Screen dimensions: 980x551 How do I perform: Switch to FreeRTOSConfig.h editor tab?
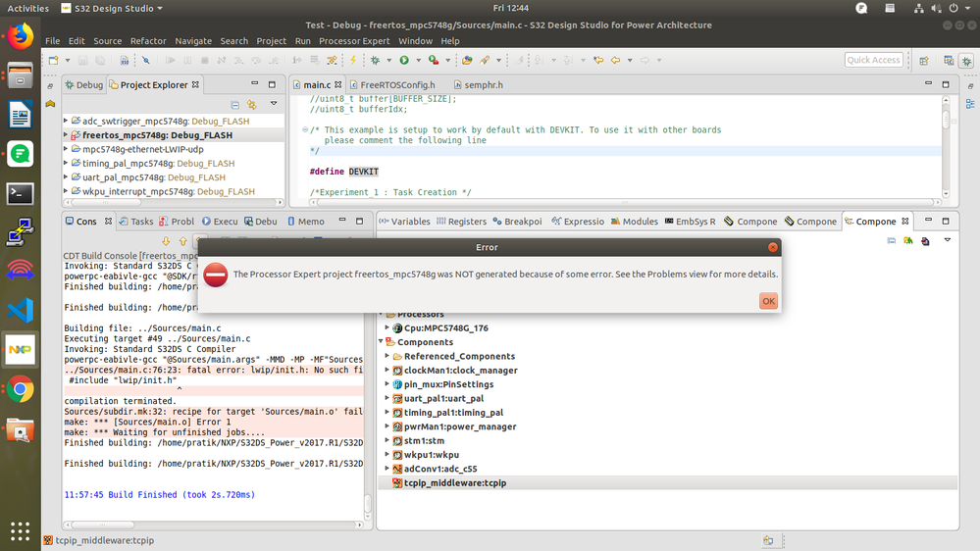tap(391, 85)
